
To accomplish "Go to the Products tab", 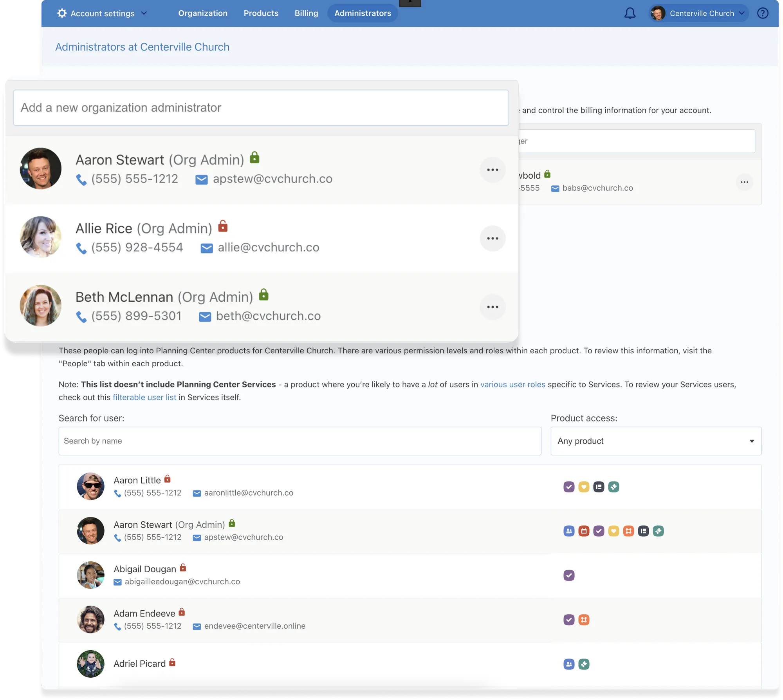I will 261,13.
